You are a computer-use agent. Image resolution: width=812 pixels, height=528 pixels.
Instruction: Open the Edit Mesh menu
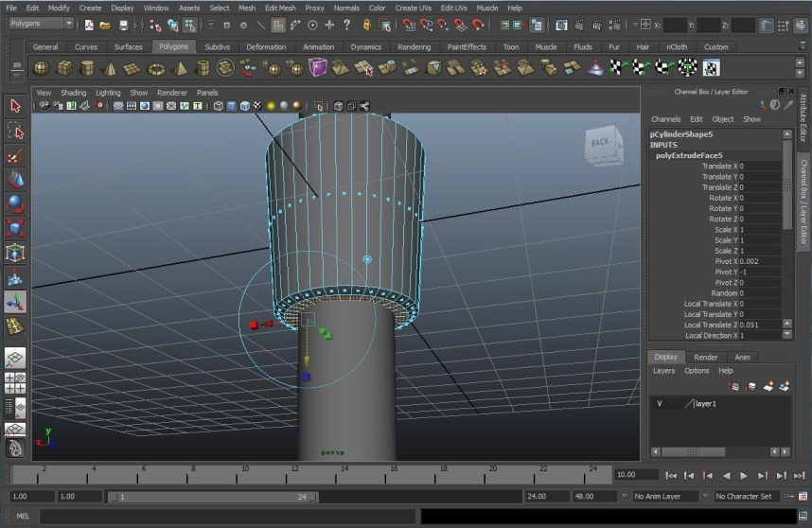(280, 8)
